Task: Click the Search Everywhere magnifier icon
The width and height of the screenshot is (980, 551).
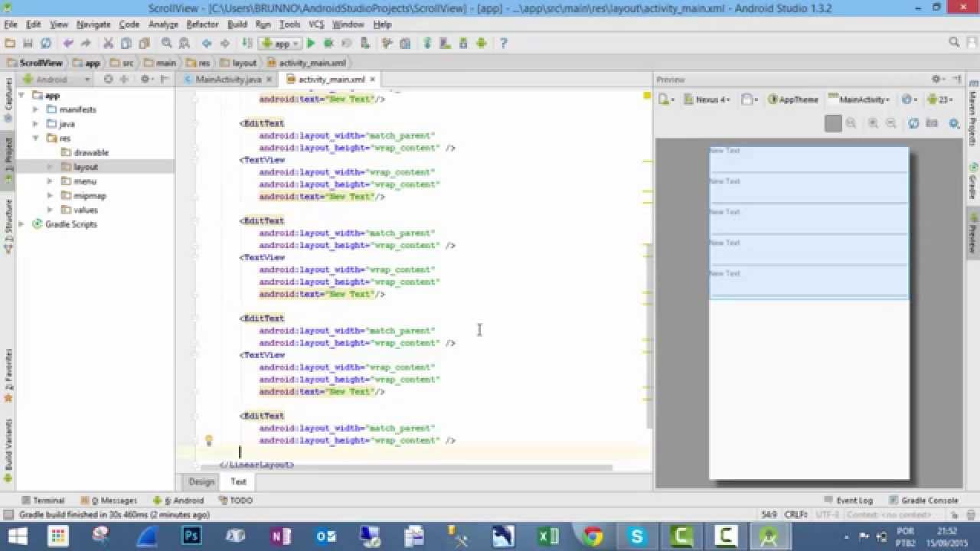Action: pos(954,43)
